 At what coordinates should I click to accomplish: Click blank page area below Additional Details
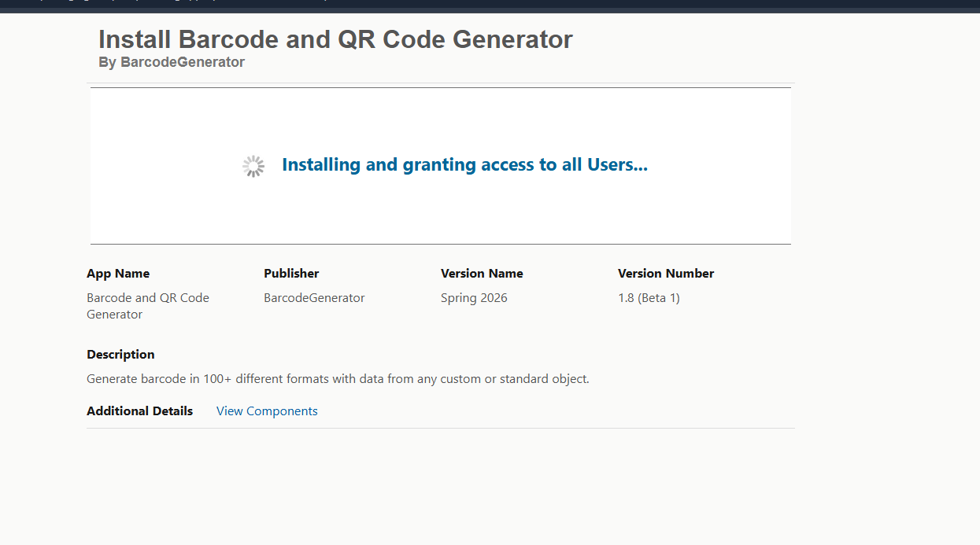click(x=441, y=488)
